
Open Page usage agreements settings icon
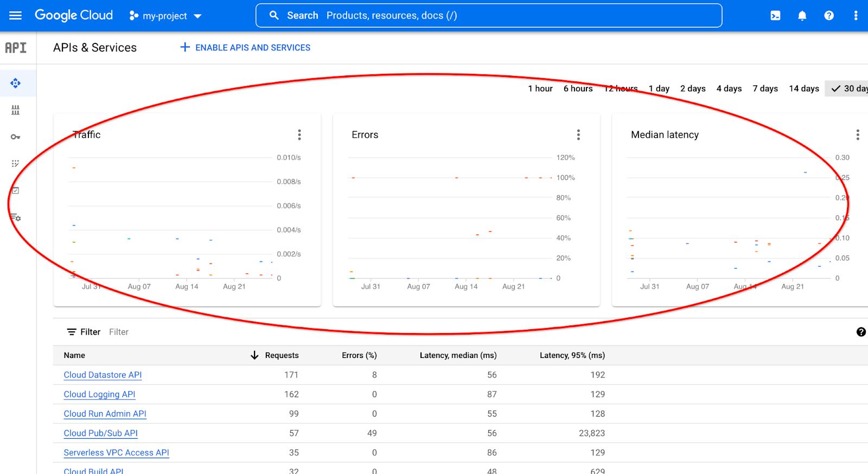click(x=15, y=217)
